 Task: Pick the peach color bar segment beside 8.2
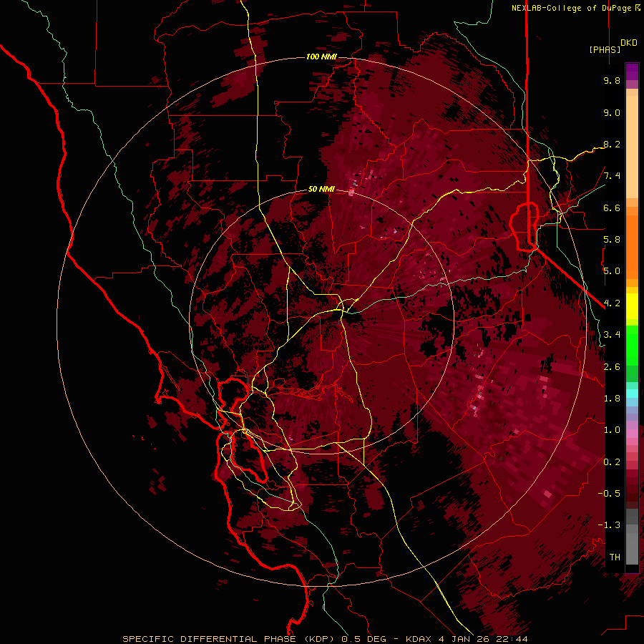632,147
